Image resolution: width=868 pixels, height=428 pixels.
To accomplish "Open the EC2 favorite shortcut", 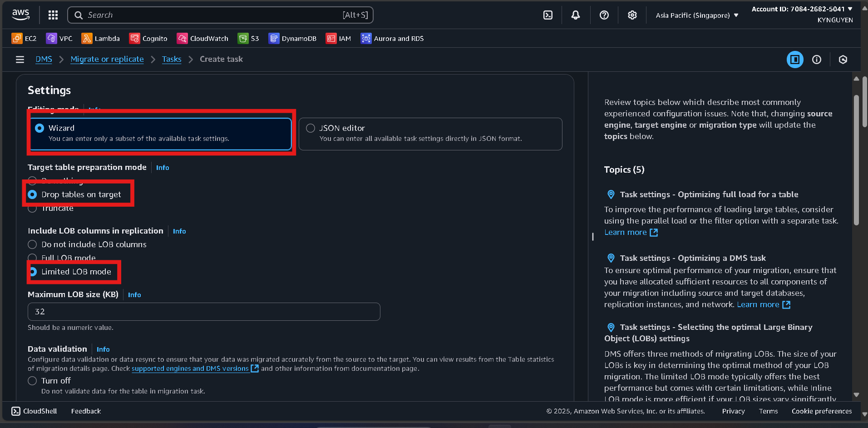I will pos(24,38).
